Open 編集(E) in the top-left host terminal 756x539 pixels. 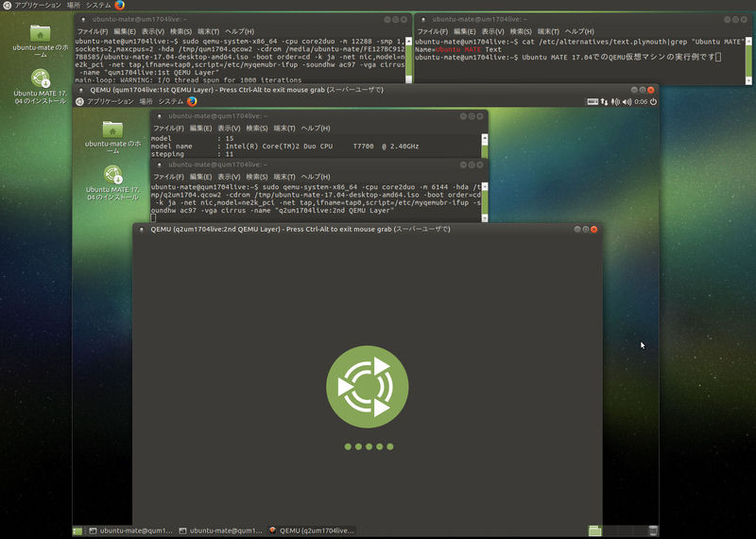click(x=125, y=31)
